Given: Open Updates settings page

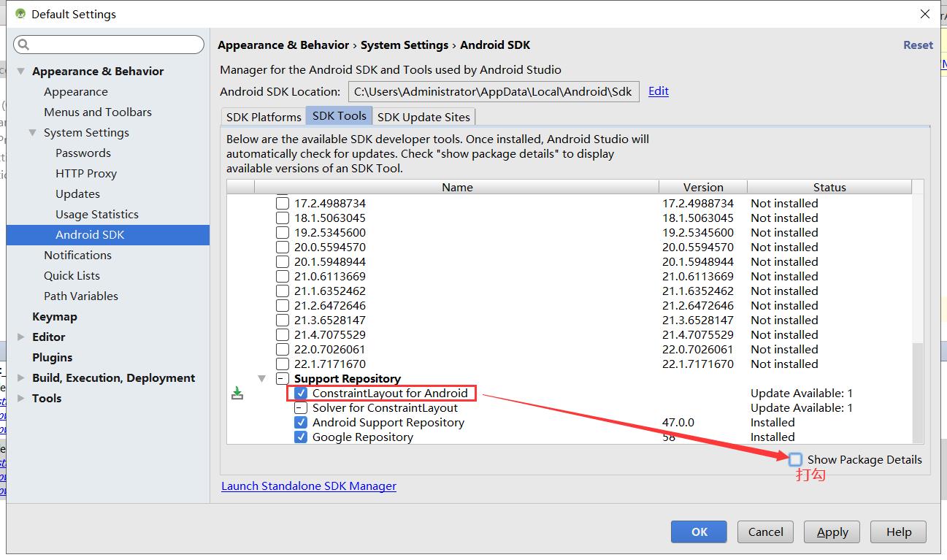Looking at the screenshot, I should 77,194.
